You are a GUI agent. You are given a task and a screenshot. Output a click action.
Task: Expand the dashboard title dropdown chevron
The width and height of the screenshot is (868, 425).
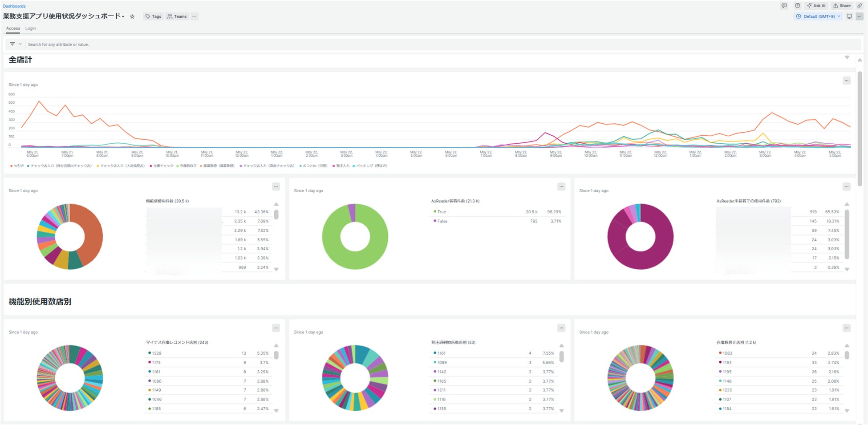(x=123, y=16)
